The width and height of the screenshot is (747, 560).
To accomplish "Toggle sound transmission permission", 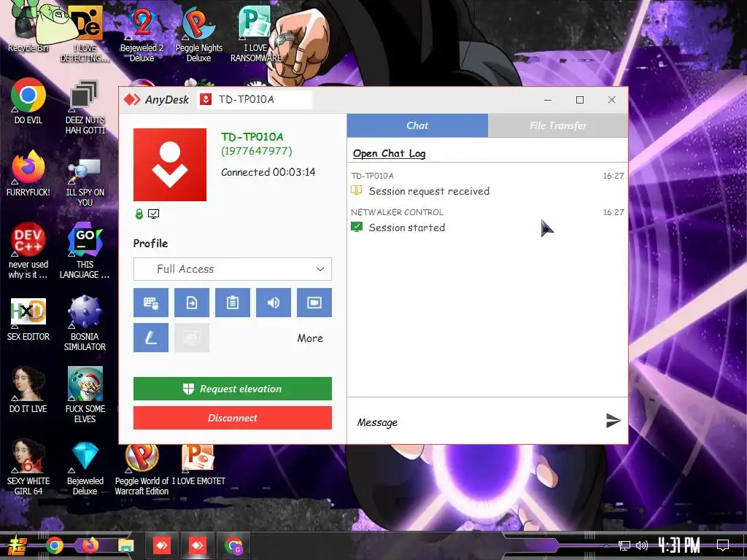I will (x=274, y=303).
